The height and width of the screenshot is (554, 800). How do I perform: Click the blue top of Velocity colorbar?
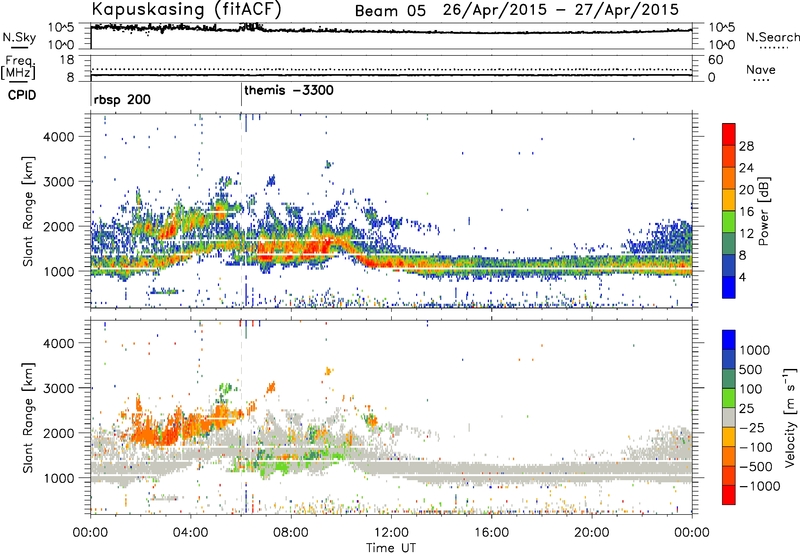click(x=729, y=340)
